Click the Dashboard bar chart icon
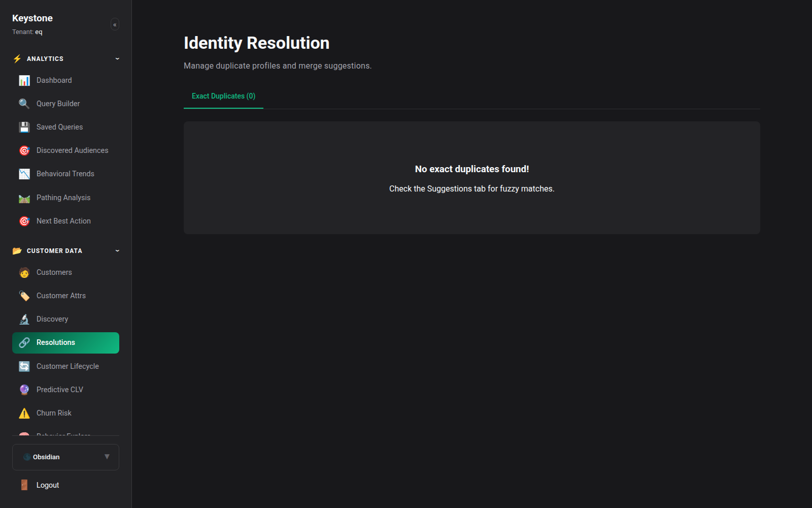The height and width of the screenshot is (508, 812). tap(24, 80)
